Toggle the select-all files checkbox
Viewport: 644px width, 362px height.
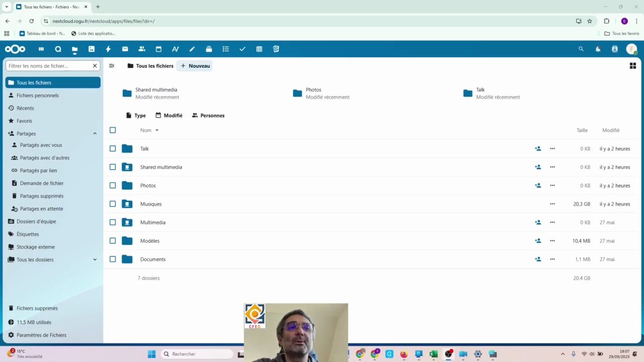click(x=113, y=130)
